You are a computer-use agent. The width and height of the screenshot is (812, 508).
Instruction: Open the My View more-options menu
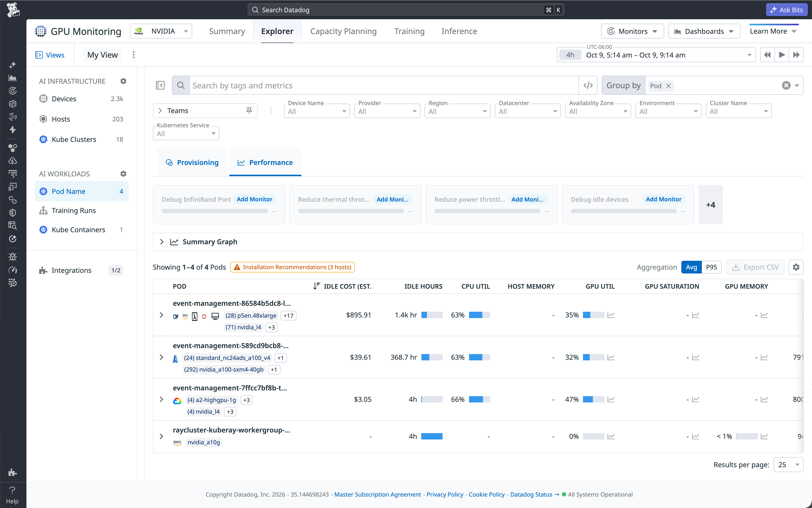pos(134,55)
